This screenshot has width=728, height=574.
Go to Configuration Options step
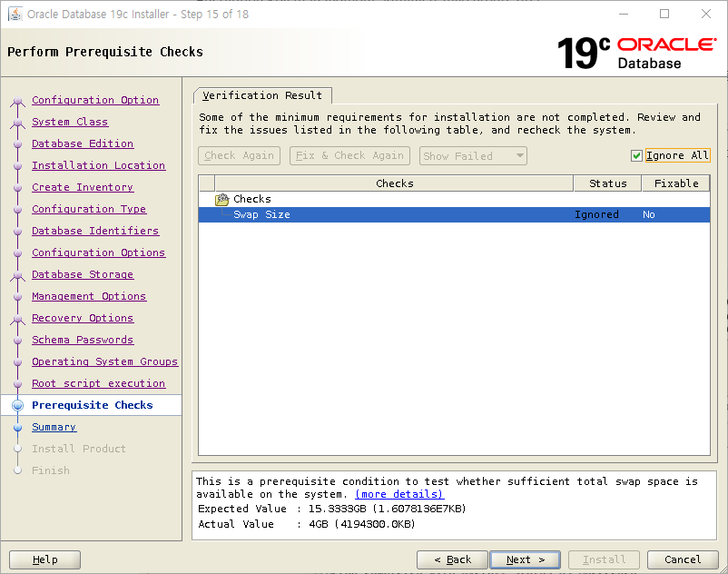click(x=98, y=252)
